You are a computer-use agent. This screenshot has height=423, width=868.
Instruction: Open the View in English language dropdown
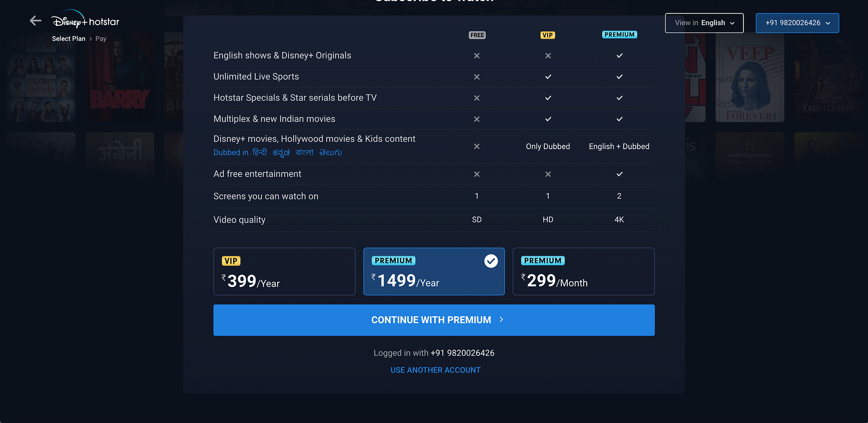coord(704,23)
